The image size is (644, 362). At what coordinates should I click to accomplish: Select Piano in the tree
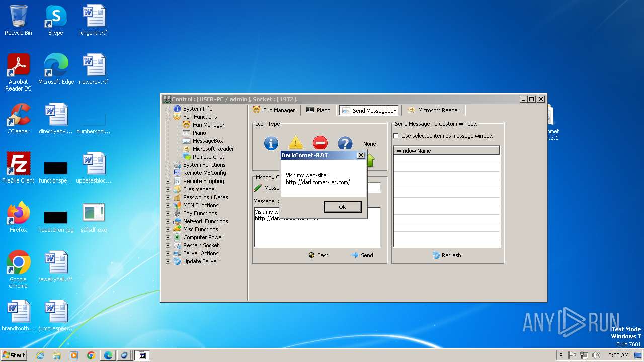point(199,133)
